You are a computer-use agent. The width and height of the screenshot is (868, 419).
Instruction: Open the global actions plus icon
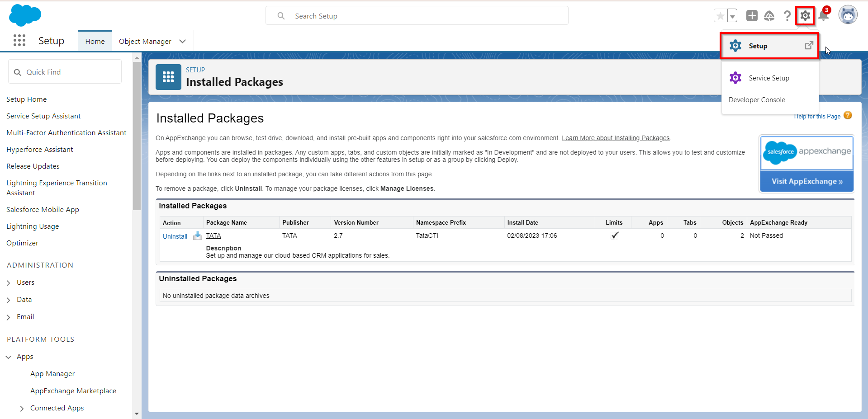tap(752, 16)
